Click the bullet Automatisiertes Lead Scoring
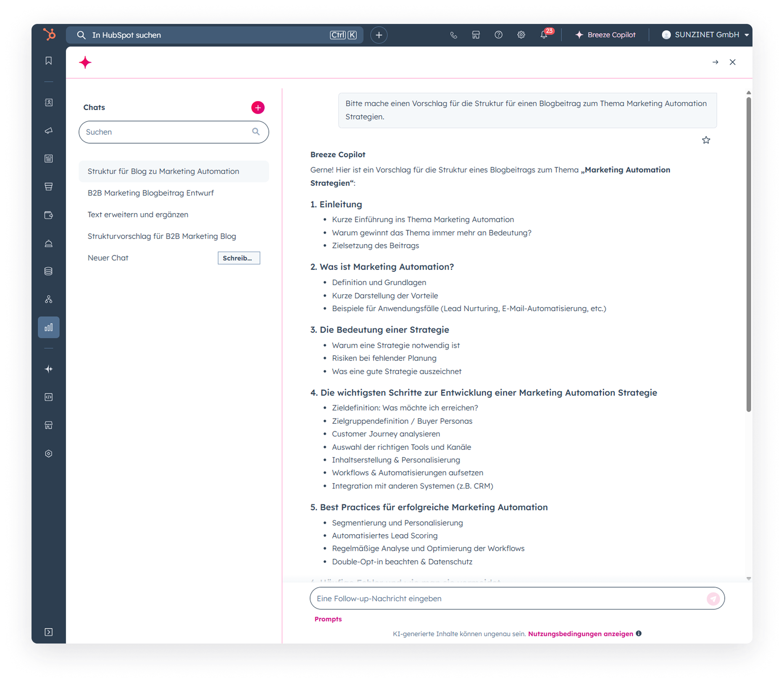 (384, 536)
